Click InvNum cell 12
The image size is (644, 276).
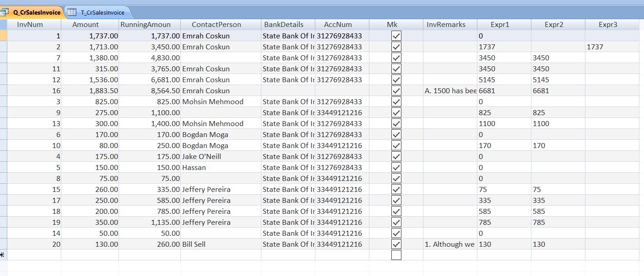click(x=34, y=80)
